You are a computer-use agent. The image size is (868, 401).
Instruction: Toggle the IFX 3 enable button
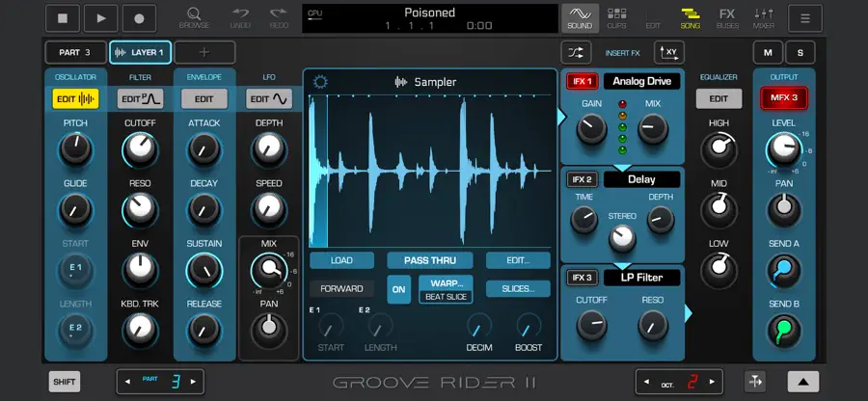point(583,278)
